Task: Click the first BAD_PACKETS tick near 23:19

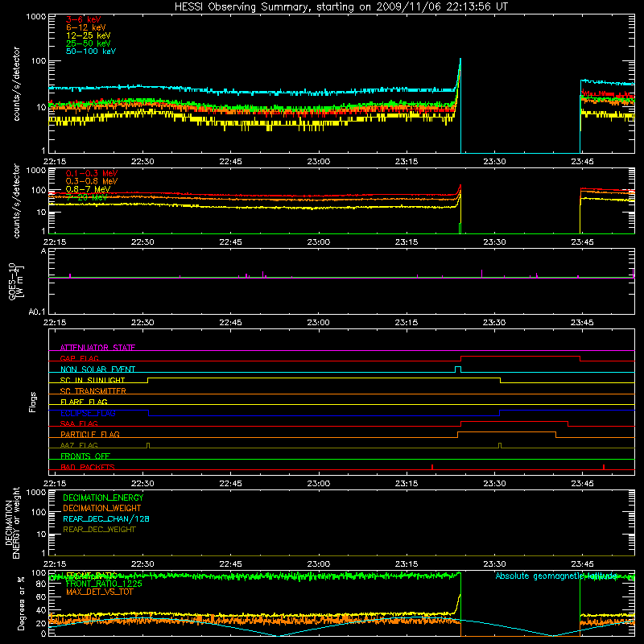Action: [432, 467]
